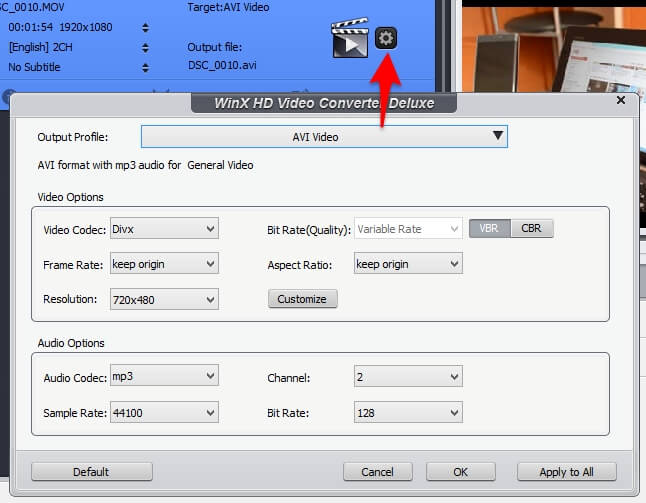Click Apply to All button
The height and width of the screenshot is (503, 646).
566,472
